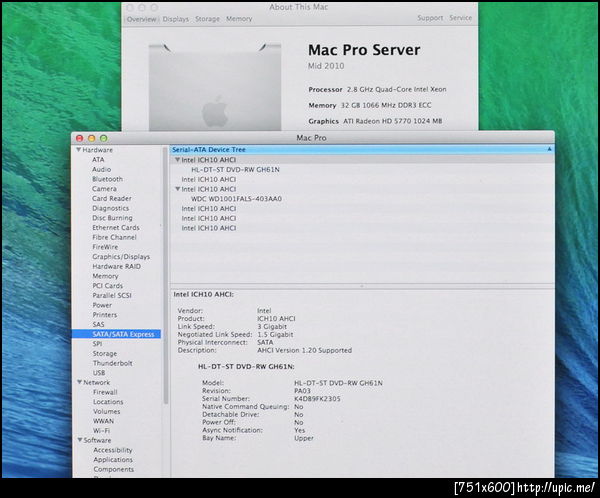This screenshot has height=498, width=600.
Task: Select Wi-Fi under Network
Action: 101,431
